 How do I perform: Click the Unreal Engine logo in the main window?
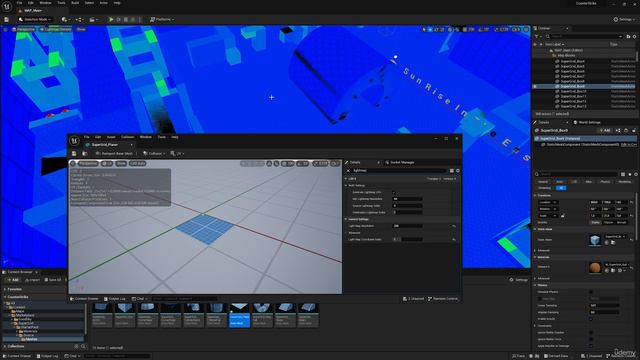point(7,7)
